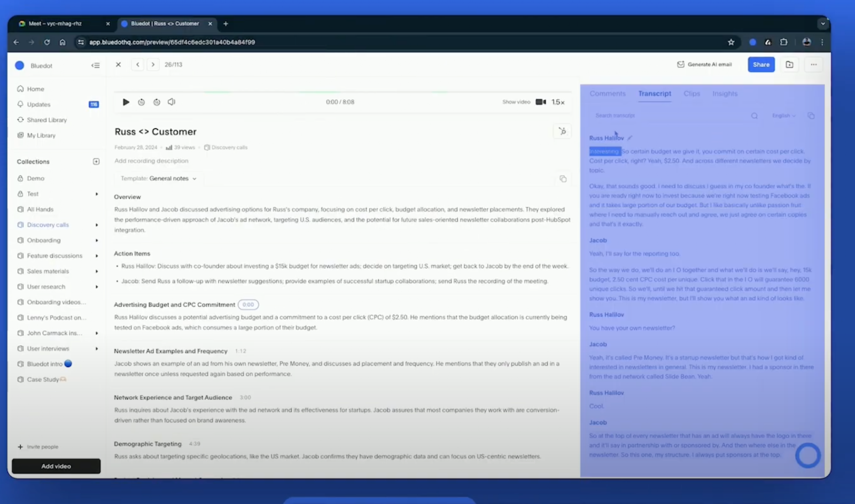
Task: Mute the recording volume
Action: (172, 102)
